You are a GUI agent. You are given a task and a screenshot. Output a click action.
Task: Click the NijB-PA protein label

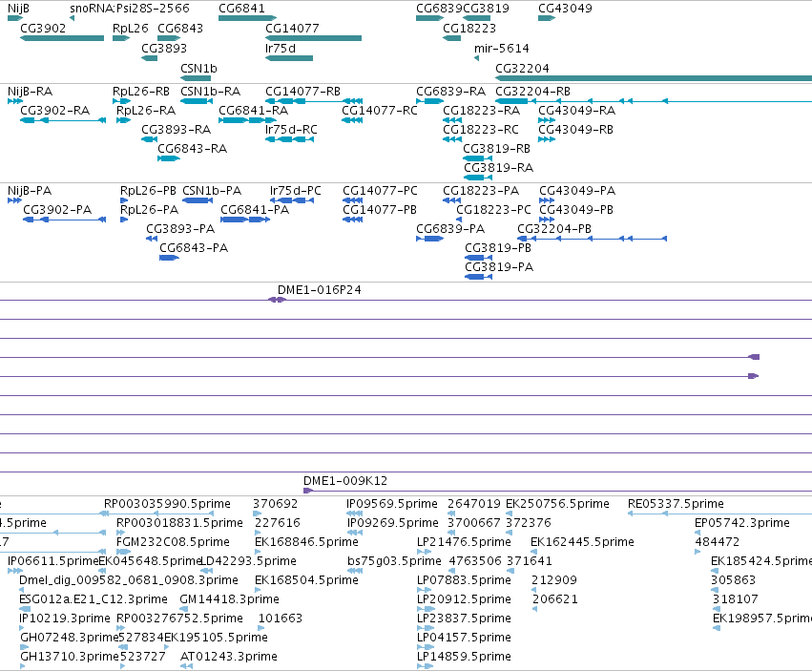pos(30,191)
